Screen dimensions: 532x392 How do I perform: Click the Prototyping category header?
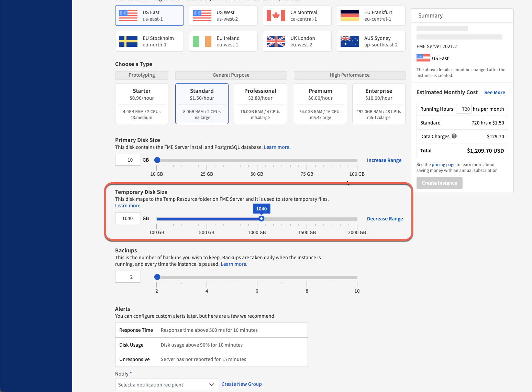(x=142, y=75)
